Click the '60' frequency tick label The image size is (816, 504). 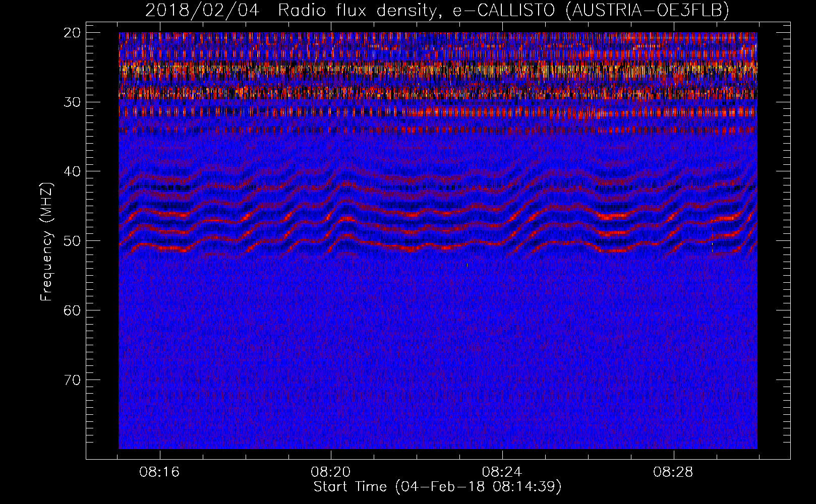pyautogui.click(x=73, y=310)
